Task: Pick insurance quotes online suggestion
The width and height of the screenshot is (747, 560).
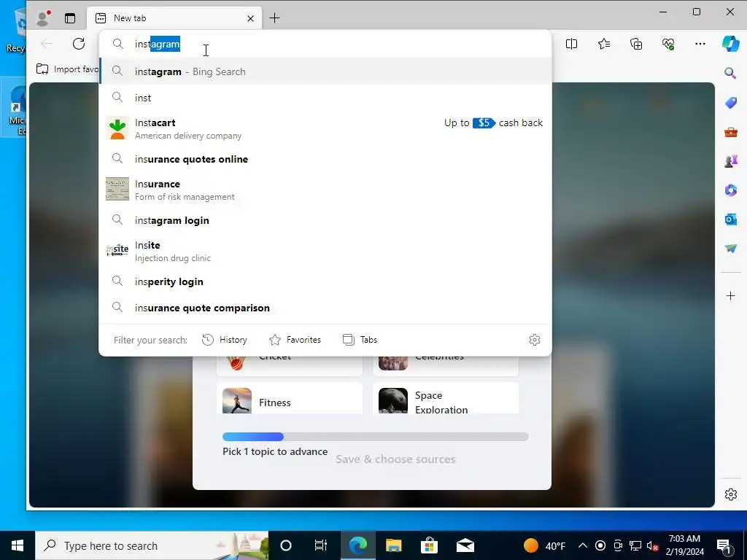Action: point(325,159)
